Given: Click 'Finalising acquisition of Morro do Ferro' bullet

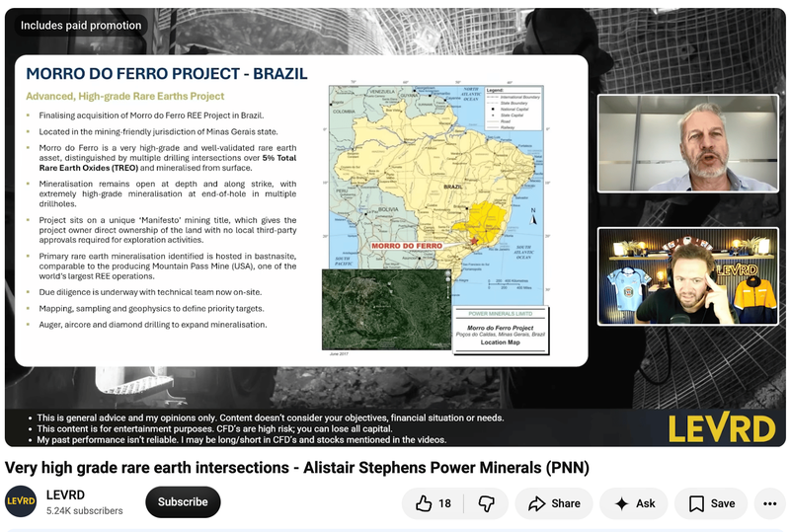Looking at the screenshot, I should pos(151,115).
